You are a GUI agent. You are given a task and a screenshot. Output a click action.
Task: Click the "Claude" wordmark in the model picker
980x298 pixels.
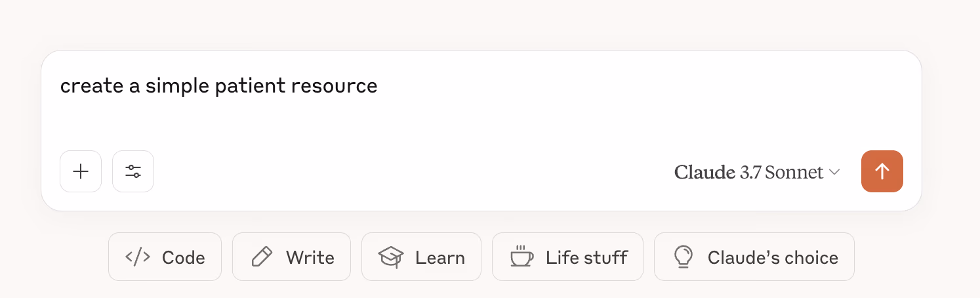704,173
